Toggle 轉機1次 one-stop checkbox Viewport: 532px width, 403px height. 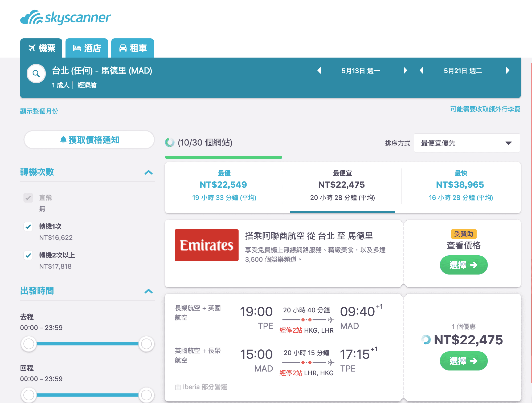[28, 227]
